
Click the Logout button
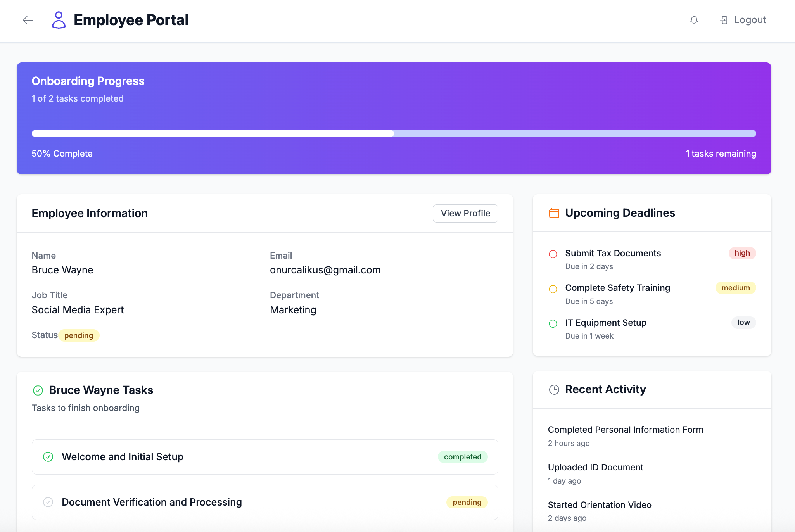point(743,20)
